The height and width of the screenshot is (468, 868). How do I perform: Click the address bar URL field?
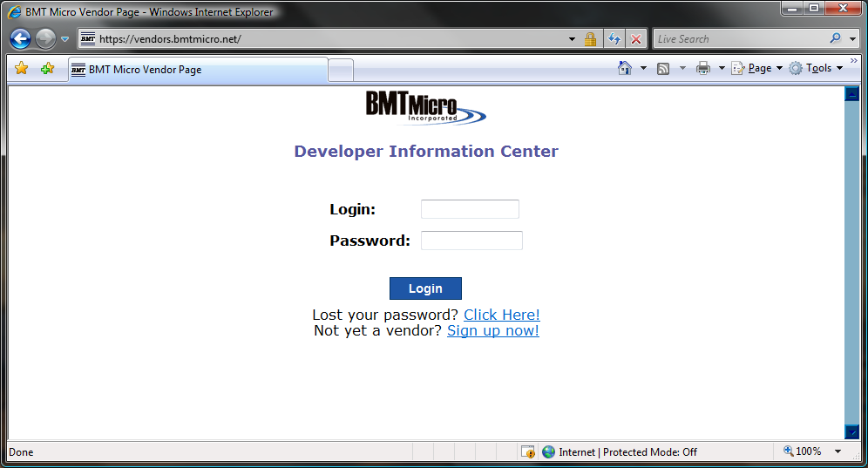pyautogui.click(x=330, y=38)
